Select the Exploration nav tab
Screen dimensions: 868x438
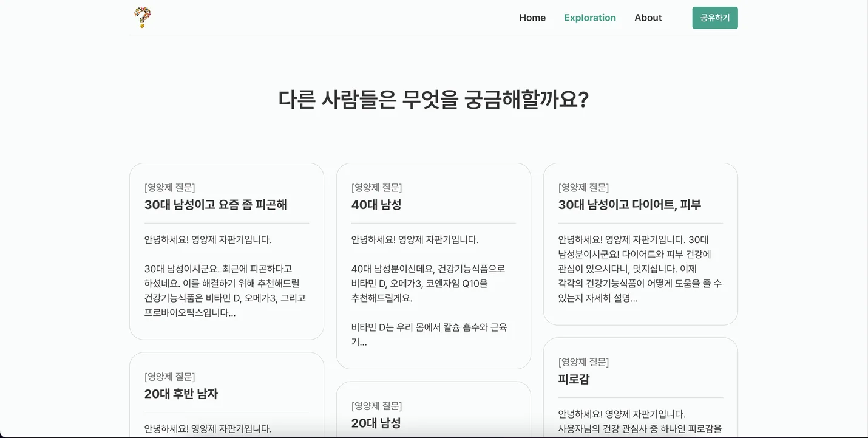click(589, 18)
